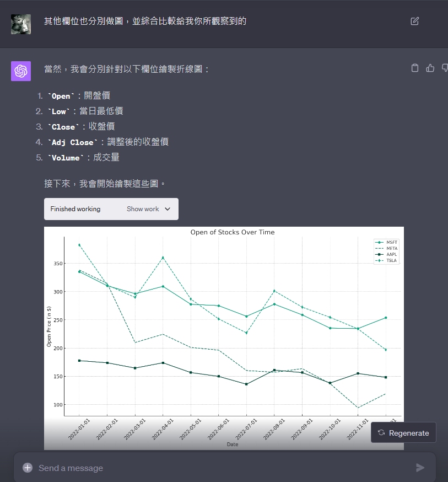
Task: Click the MSFT legend entry in chart
Action: pos(386,242)
